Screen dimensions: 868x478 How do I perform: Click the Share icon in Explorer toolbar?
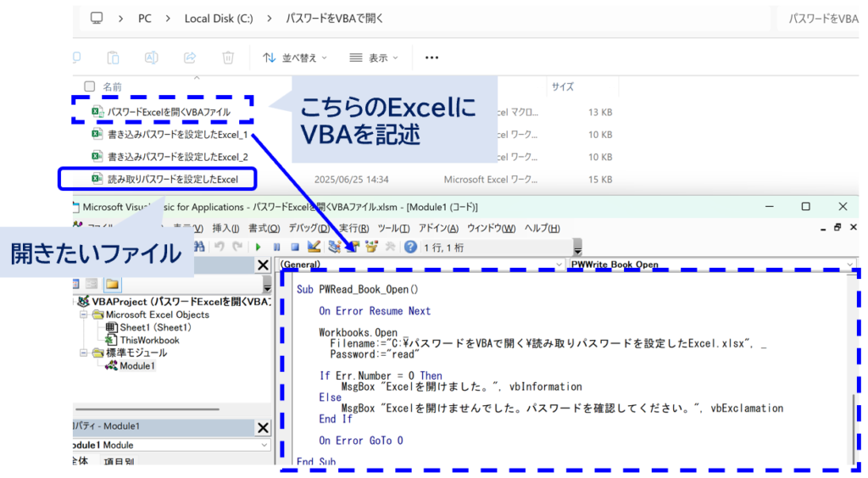[x=190, y=58]
